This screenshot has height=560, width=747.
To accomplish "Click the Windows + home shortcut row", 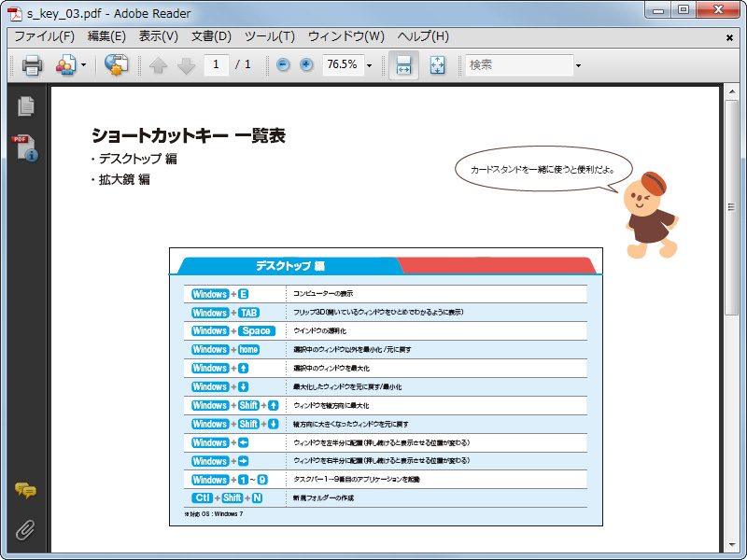I will 386,349.
